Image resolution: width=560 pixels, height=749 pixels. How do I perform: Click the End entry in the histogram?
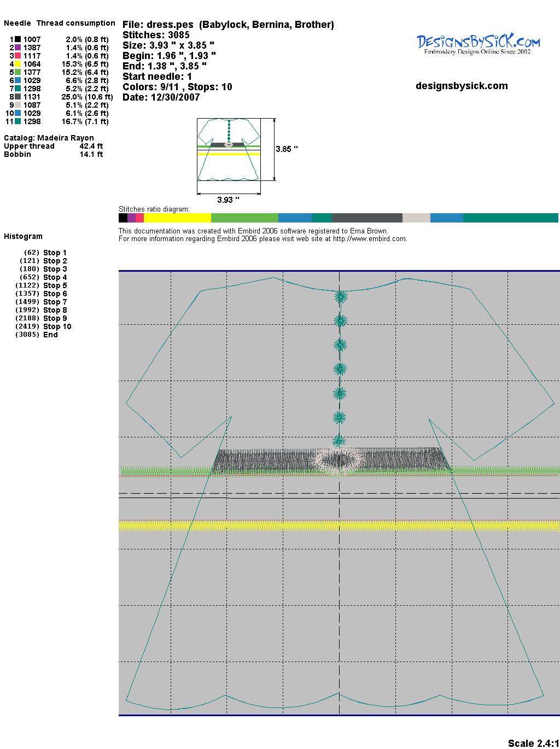(x=50, y=335)
